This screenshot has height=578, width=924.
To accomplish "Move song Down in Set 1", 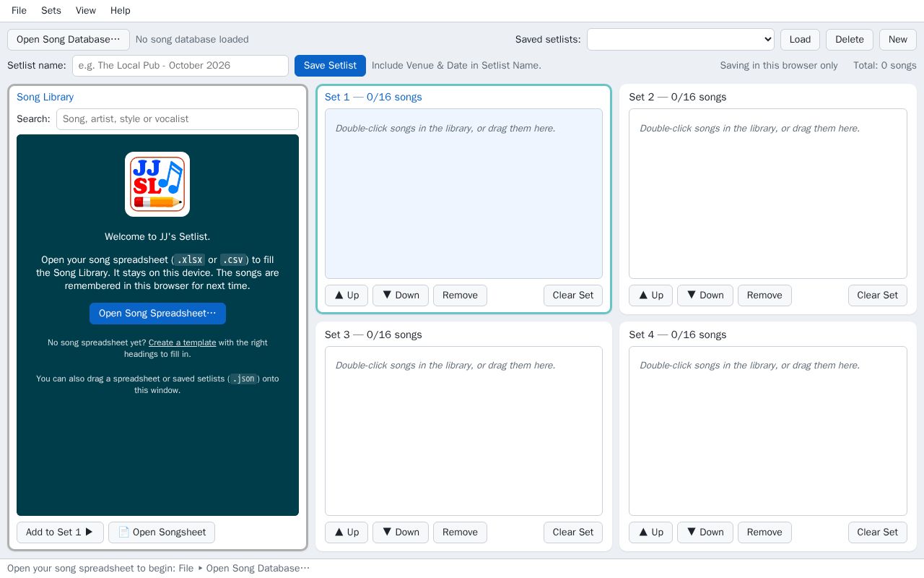I will 401,296.
